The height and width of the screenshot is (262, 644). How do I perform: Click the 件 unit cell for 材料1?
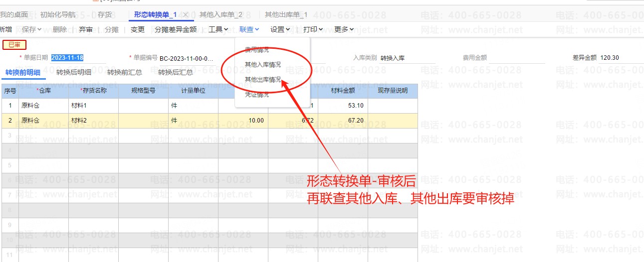pyautogui.click(x=194, y=106)
